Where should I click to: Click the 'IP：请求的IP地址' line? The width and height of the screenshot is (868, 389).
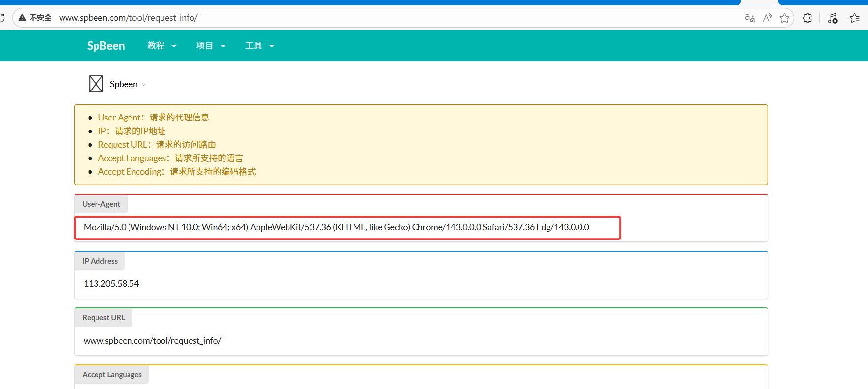click(132, 131)
